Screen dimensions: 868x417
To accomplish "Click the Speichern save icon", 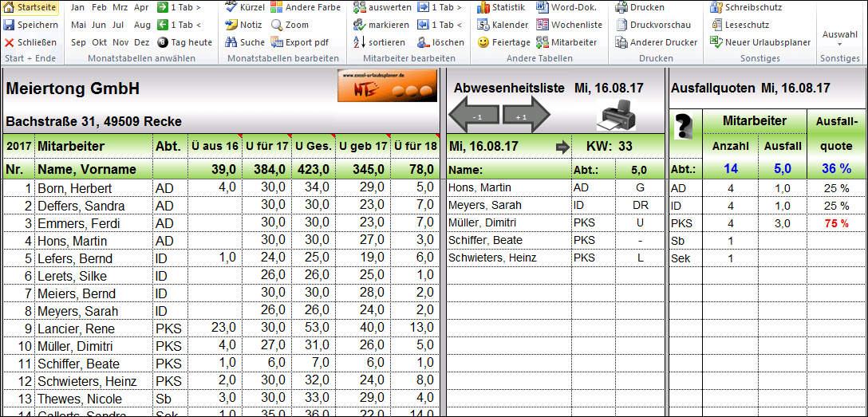I will [10, 25].
